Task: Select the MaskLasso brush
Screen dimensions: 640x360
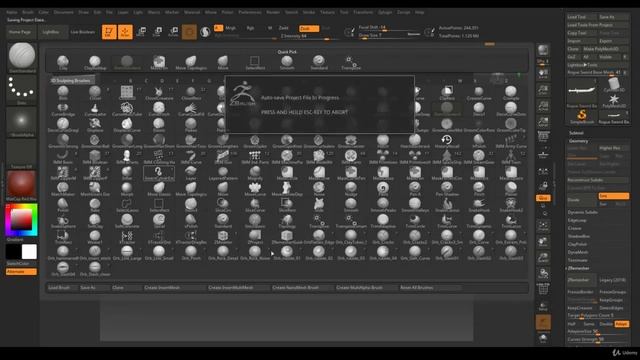Action: click(x=383, y=173)
